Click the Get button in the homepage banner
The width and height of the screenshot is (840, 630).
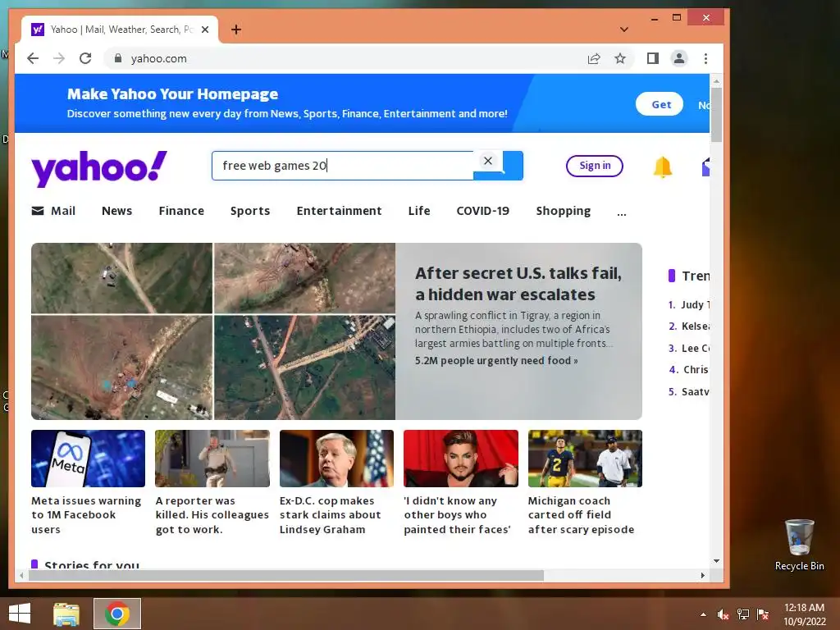click(660, 104)
